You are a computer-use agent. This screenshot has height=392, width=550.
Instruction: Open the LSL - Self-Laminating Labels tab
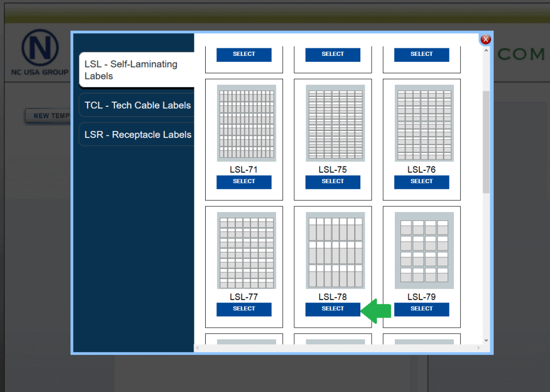tap(135, 70)
